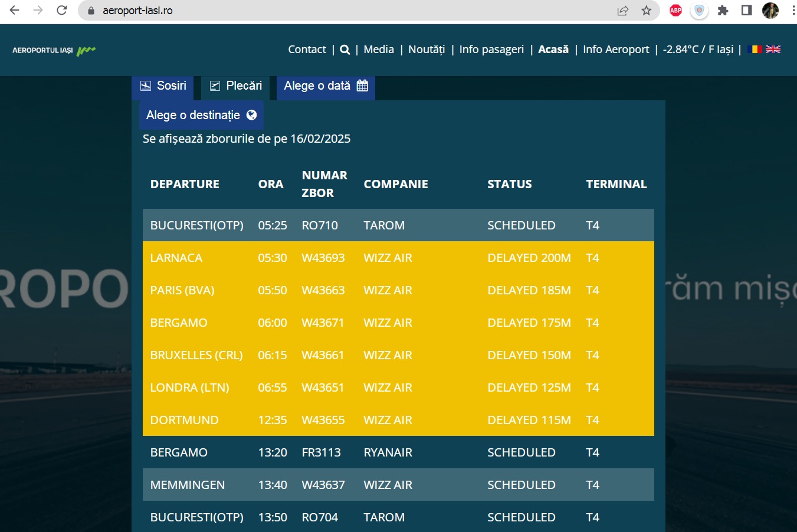Open the Chrome three-dot menu
Image resolution: width=797 pixels, height=532 pixels.
pyautogui.click(x=793, y=11)
